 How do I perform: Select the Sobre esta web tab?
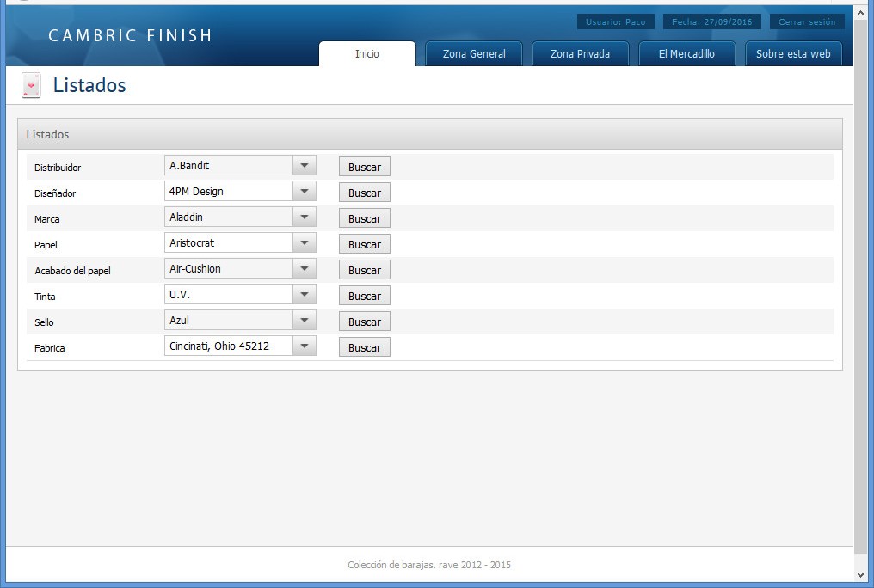coord(793,53)
